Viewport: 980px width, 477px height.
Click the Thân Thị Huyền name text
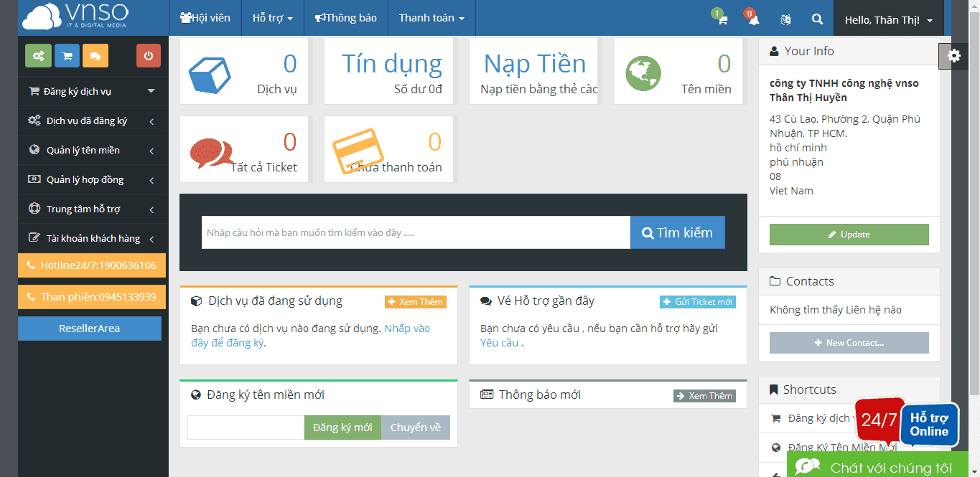pyautogui.click(x=808, y=98)
